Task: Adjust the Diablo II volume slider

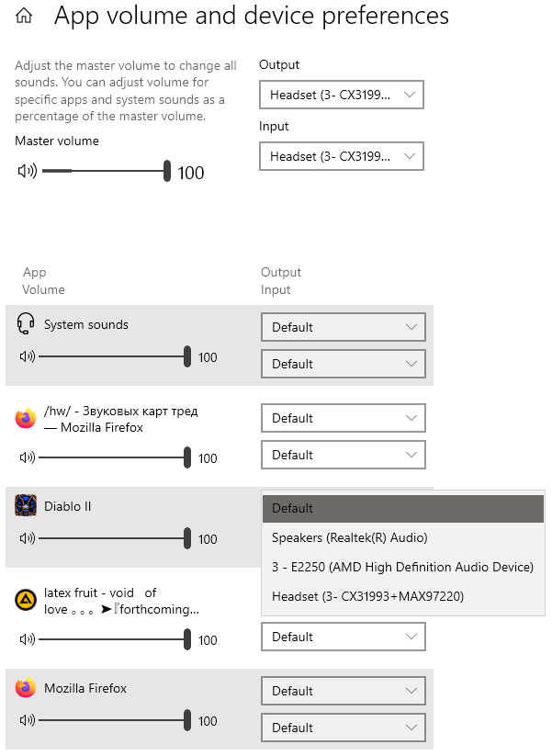Action: (x=110, y=538)
